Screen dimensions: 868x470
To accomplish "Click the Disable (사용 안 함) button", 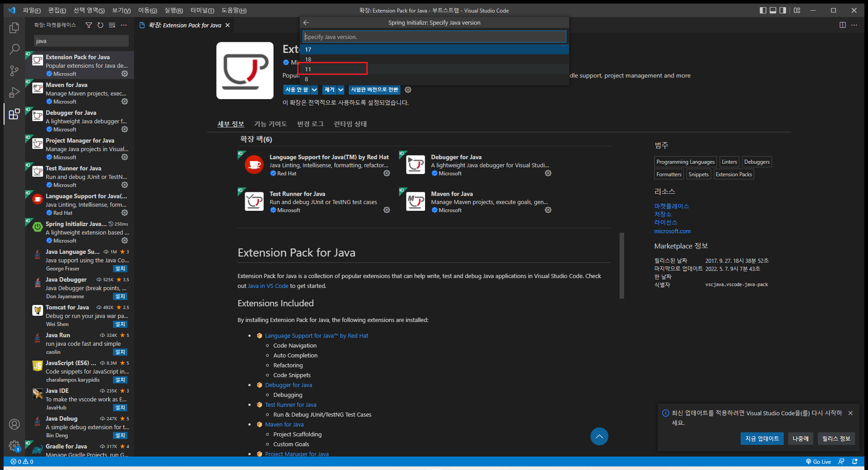I will tap(297, 90).
